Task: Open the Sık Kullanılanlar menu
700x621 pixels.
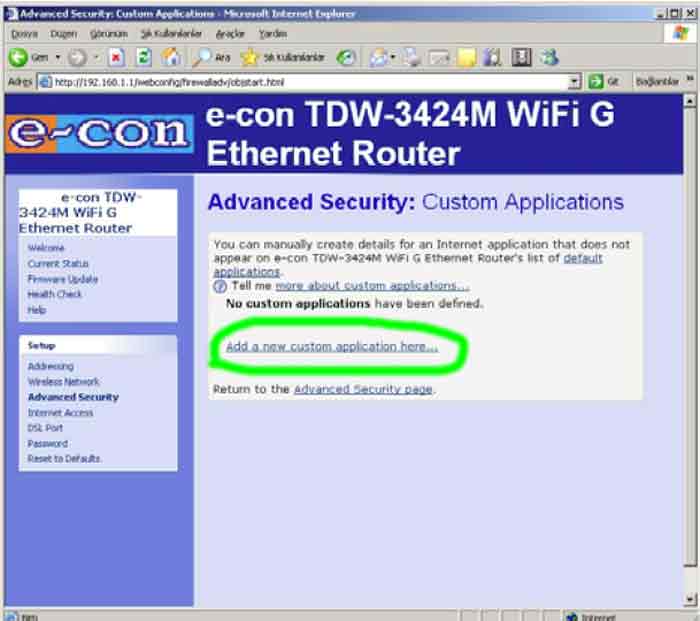Action: coord(171,34)
